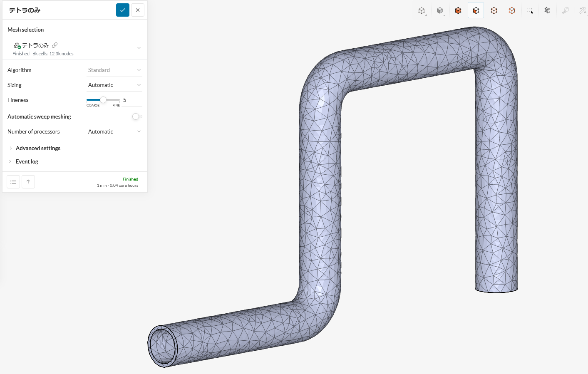Click the upload arrow button in footer
The height and width of the screenshot is (374, 588).
28,182
